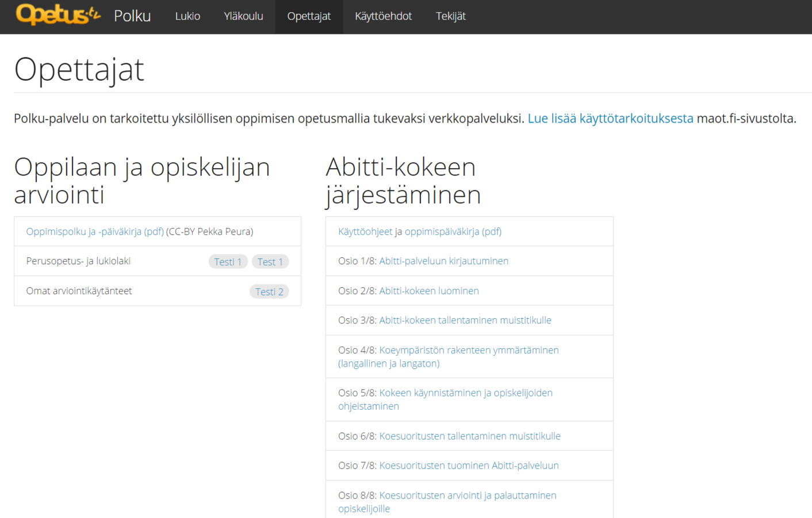Click the Test 1 badge
The width and height of the screenshot is (812, 518).
(x=270, y=262)
